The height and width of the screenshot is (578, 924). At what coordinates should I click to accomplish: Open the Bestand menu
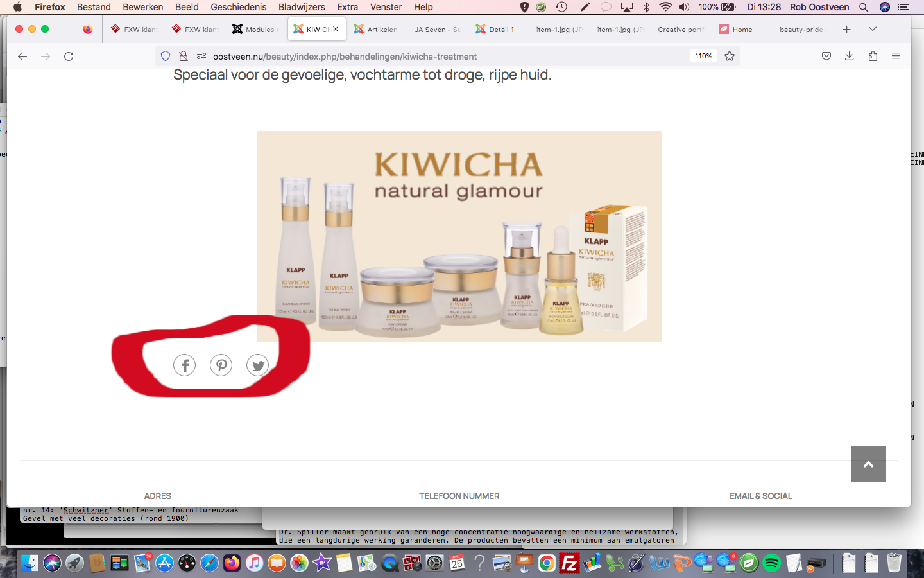tap(94, 7)
